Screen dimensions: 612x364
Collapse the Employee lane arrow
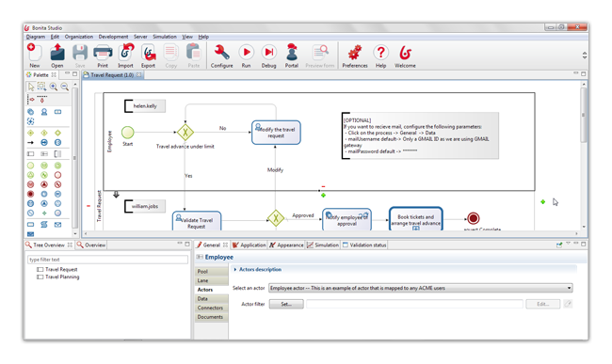click(116, 194)
